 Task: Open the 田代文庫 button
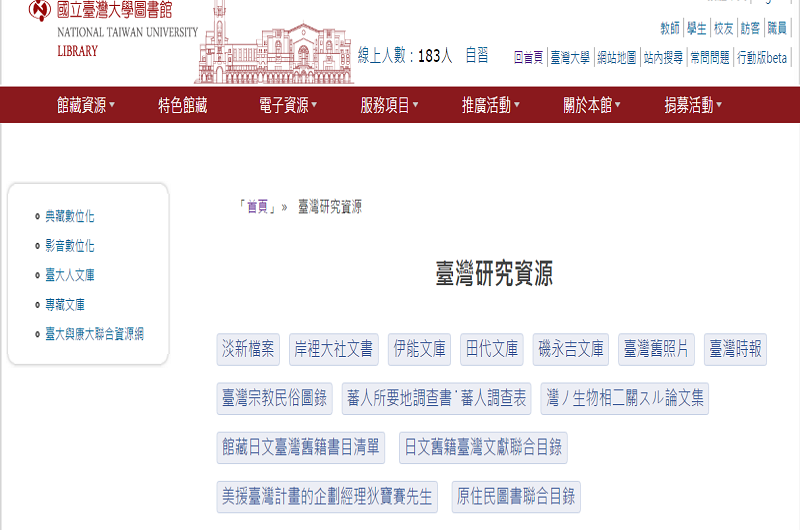[x=492, y=349]
